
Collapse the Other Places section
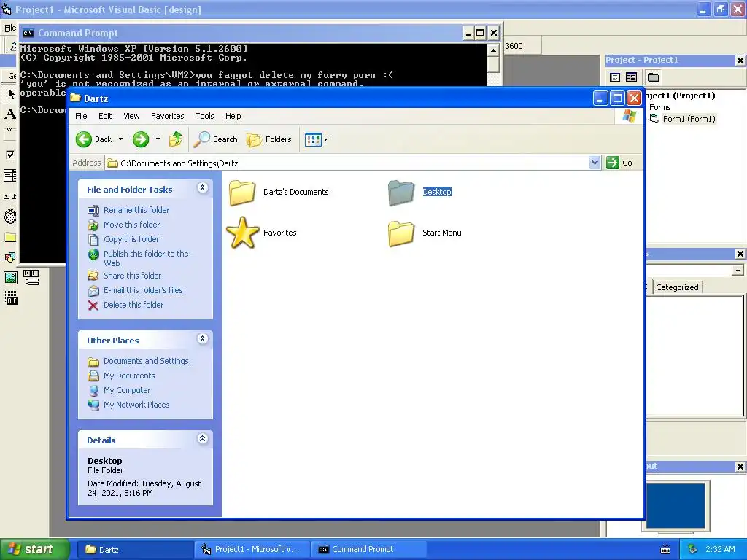(x=203, y=338)
